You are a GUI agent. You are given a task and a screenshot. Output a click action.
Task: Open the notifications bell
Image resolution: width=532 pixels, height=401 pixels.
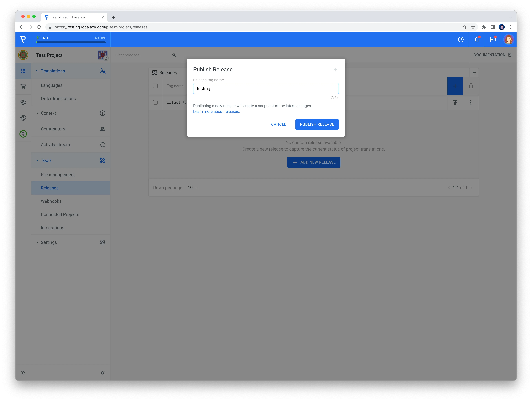click(477, 39)
